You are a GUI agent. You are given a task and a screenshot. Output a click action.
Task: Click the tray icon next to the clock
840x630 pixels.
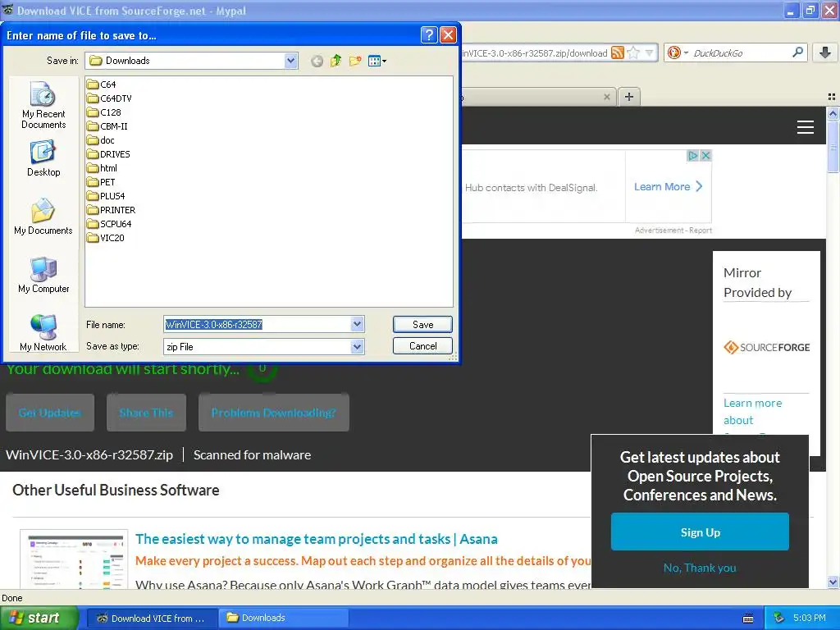tap(779, 618)
